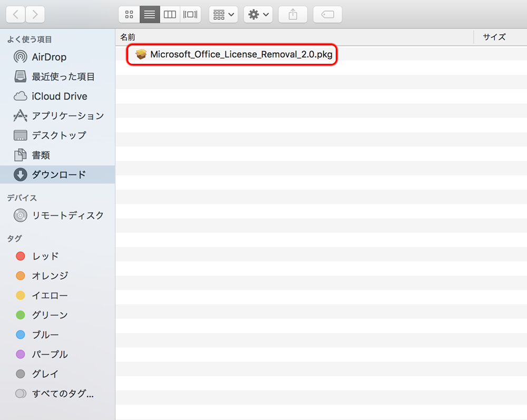This screenshot has height=420, width=527.
Task: Click the yellow イエロー tag dot
Action: point(21,295)
